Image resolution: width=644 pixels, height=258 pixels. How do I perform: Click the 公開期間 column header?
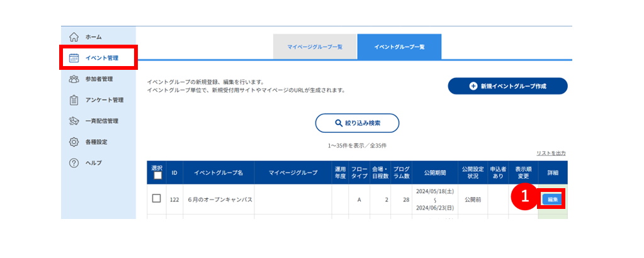[x=435, y=172]
